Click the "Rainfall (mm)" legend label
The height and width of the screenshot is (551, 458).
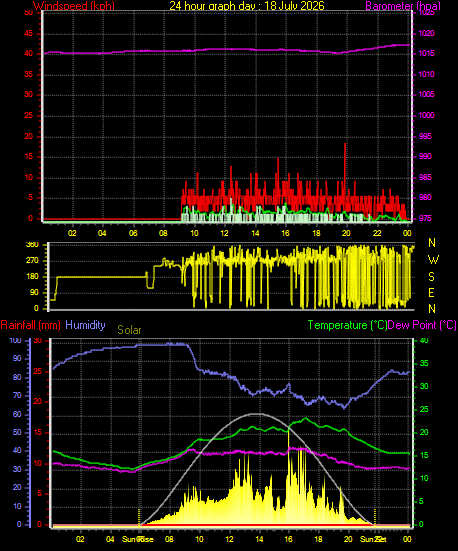click(x=31, y=325)
